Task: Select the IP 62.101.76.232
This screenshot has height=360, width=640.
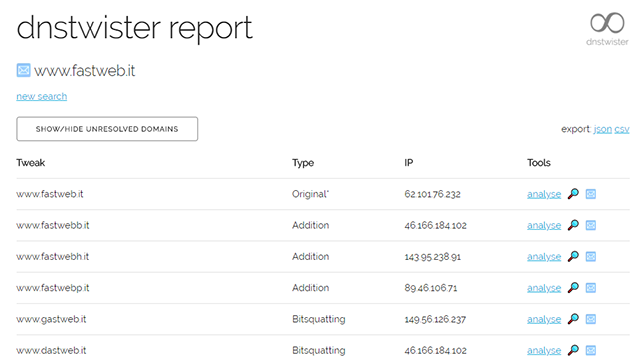Action: tap(432, 194)
